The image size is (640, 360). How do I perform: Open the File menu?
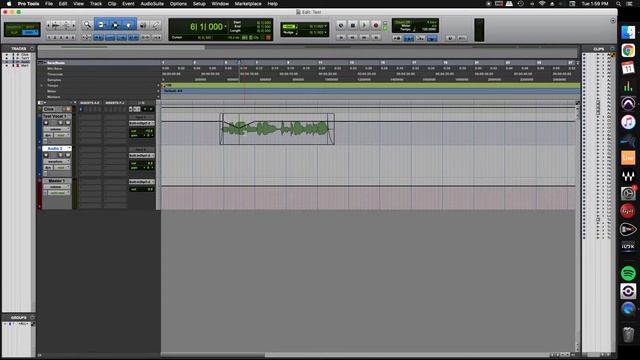tap(49, 4)
